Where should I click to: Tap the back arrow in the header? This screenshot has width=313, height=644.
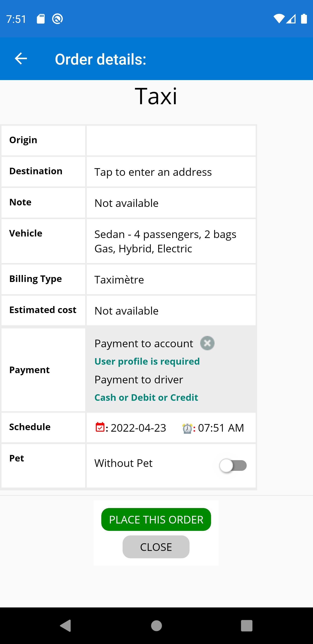21,59
